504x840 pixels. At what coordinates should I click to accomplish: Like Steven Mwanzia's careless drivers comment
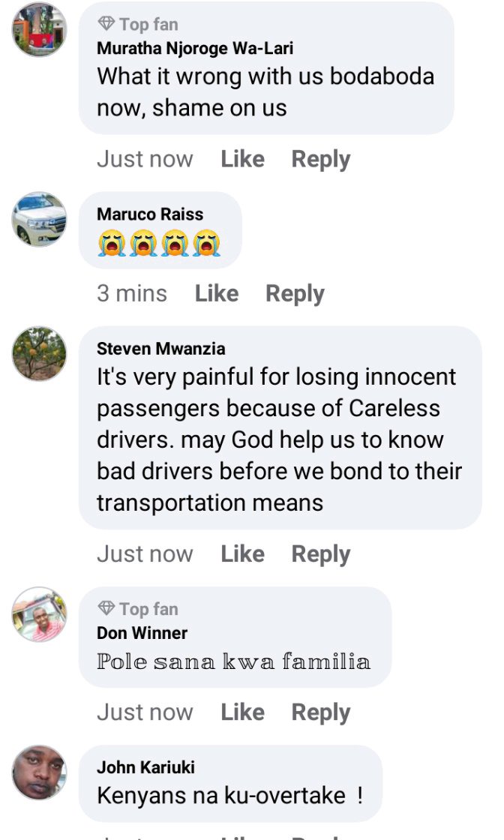click(243, 554)
